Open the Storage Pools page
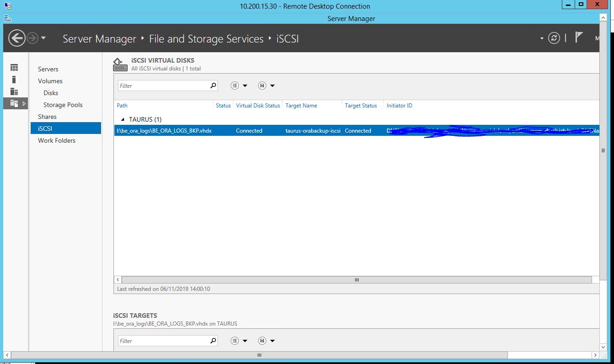 coord(63,105)
